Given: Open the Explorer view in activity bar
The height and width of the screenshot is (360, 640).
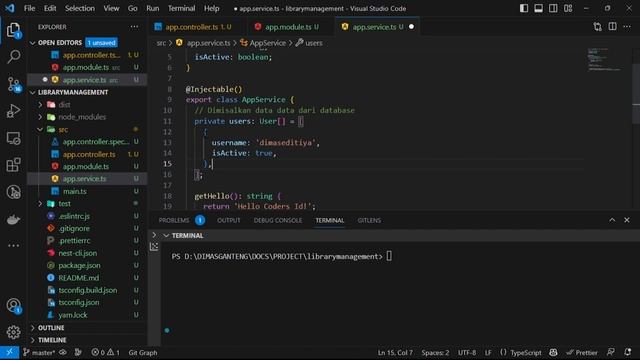Looking at the screenshot, I should [x=13, y=30].
